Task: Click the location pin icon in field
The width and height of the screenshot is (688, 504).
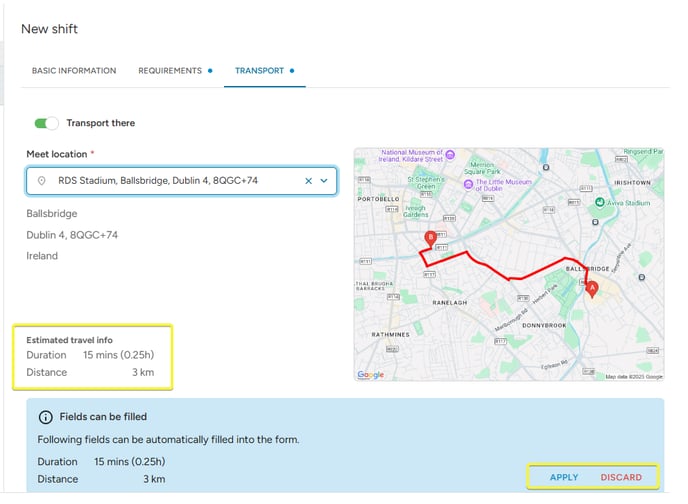Action: click(42, 181)
